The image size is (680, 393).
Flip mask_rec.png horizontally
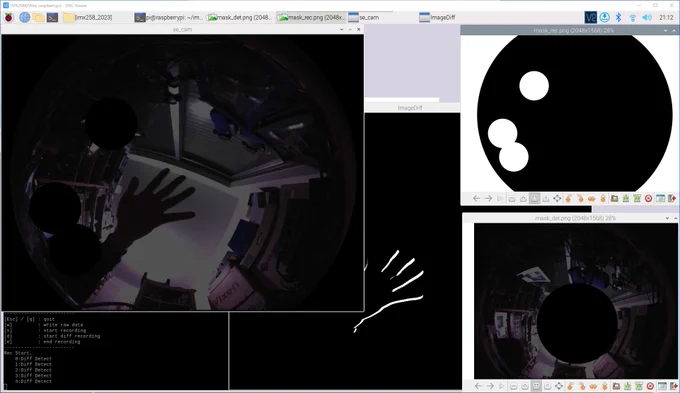pyautogui.click(x=592, y=198)
